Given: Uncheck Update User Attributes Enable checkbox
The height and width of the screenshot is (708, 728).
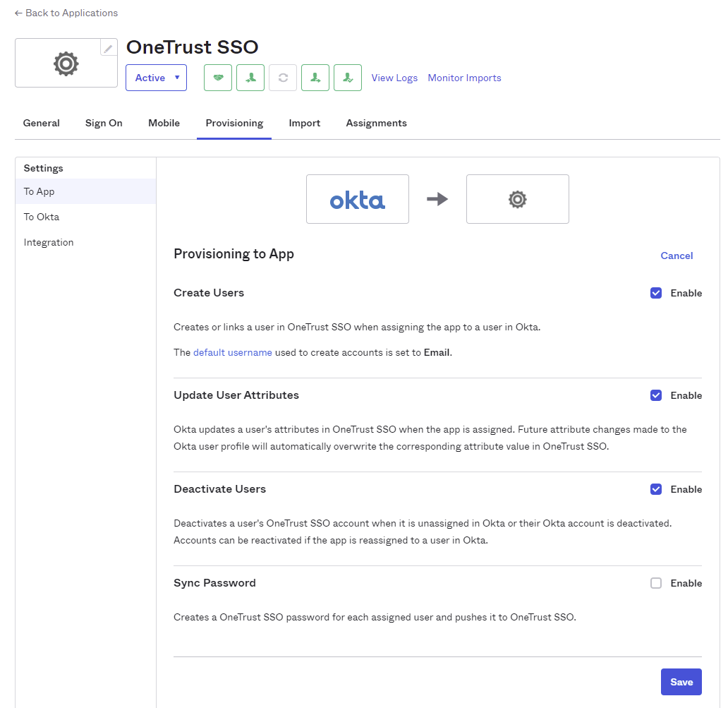Looking at the screenshot, I should click(656, 395).
